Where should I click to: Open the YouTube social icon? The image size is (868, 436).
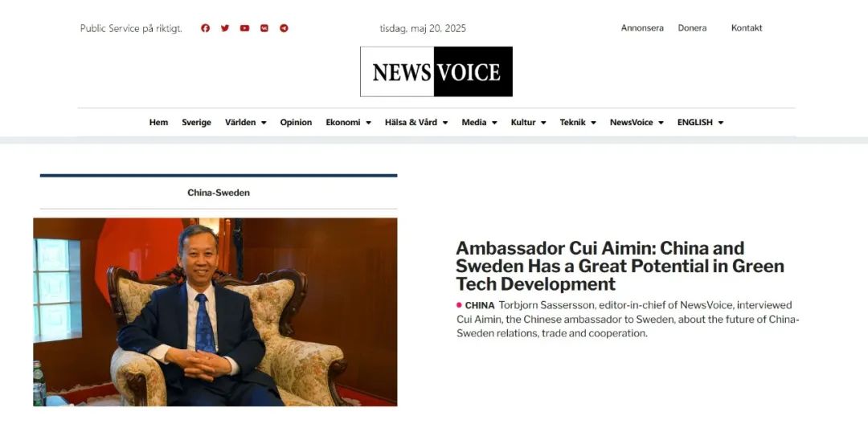[244, 28]
